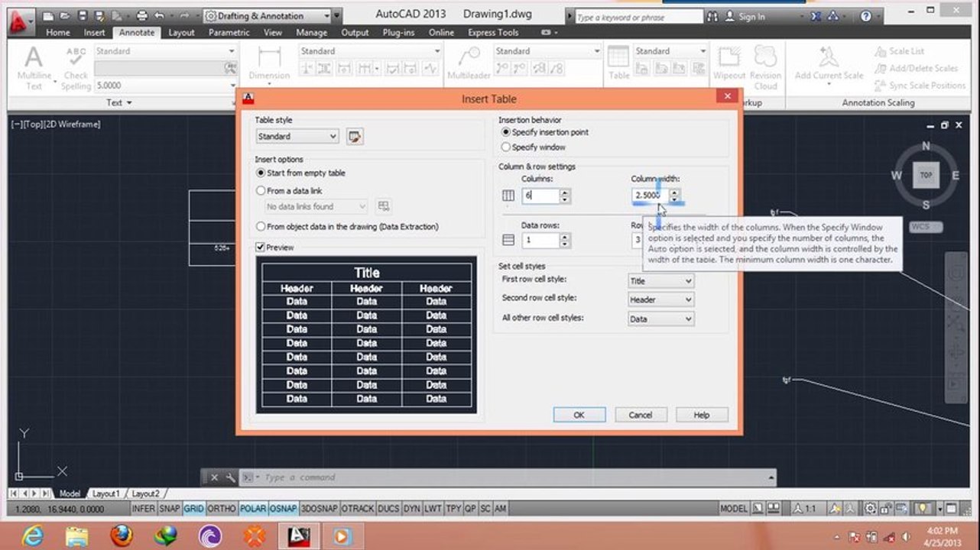Open the Express Tools ribbon tab
980x550 pixels.
click(x=493, y=33)
